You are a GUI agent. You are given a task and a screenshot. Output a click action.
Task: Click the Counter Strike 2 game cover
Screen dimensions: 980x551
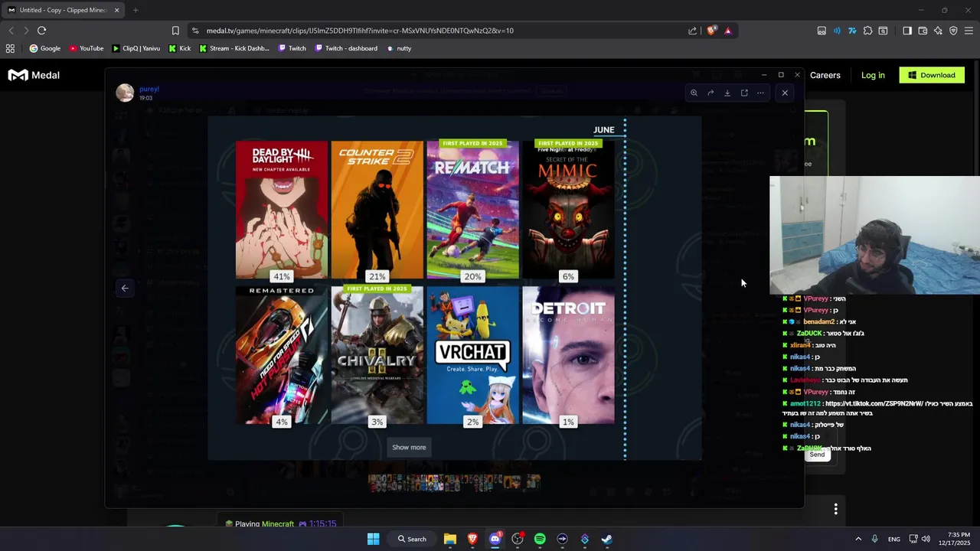[377, 210]
